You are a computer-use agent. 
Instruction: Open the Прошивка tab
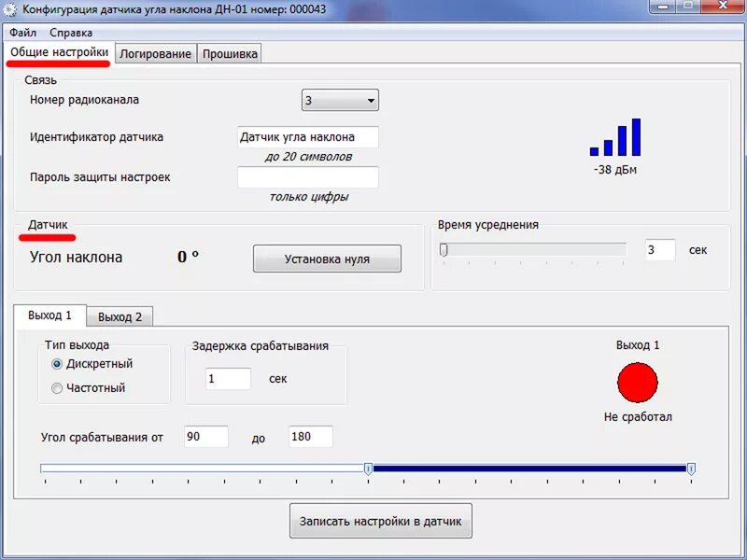pyautogui.click(x=230, y=54)
